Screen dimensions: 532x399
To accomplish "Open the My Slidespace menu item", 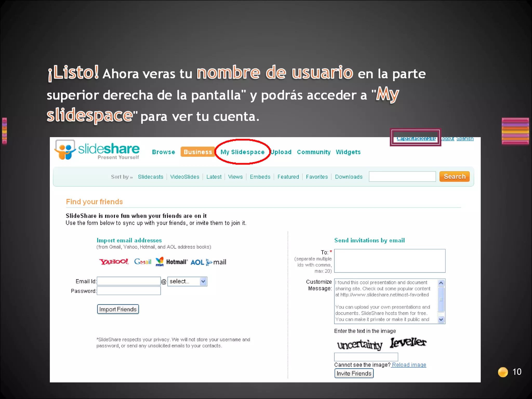I will 242,152.
